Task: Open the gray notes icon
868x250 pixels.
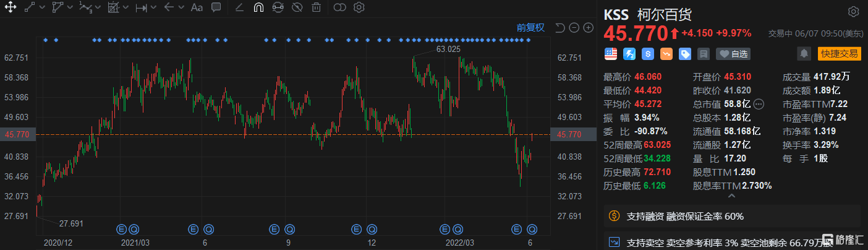Action: click(x=704, y=54)
